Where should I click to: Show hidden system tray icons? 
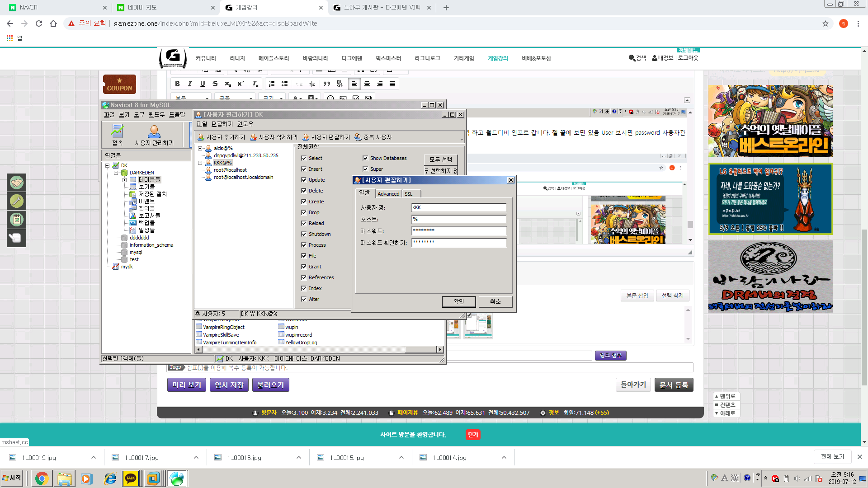pyautogui.click(x=765, y=478)
